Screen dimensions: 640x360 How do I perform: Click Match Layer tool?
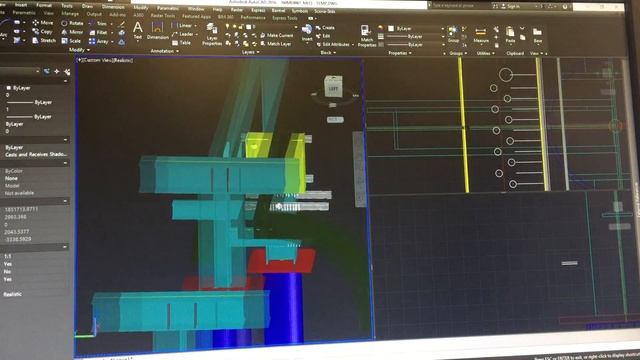[x=276, y=44]
